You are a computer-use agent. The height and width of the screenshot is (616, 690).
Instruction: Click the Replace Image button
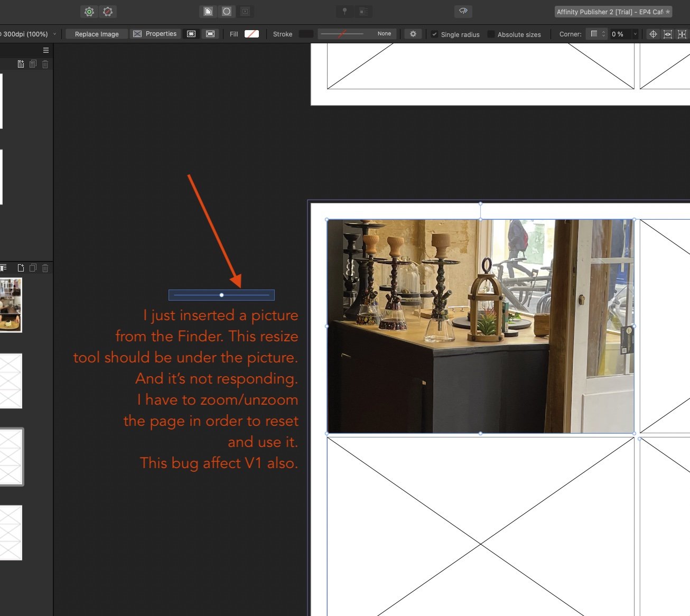point(96,34)
